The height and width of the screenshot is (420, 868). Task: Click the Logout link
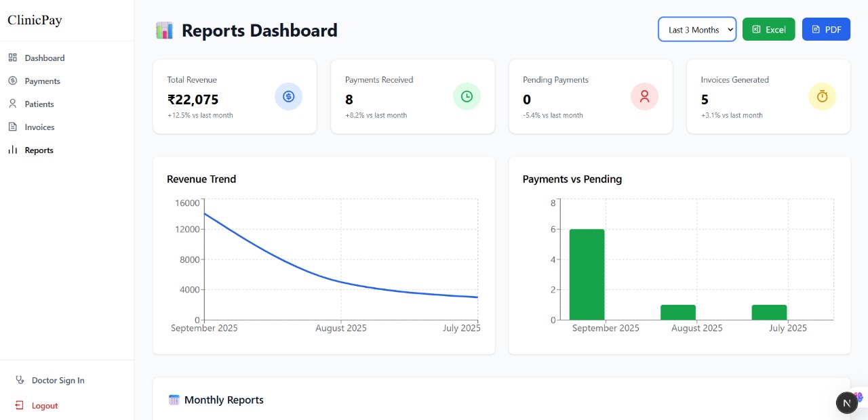tap(45, 405)
